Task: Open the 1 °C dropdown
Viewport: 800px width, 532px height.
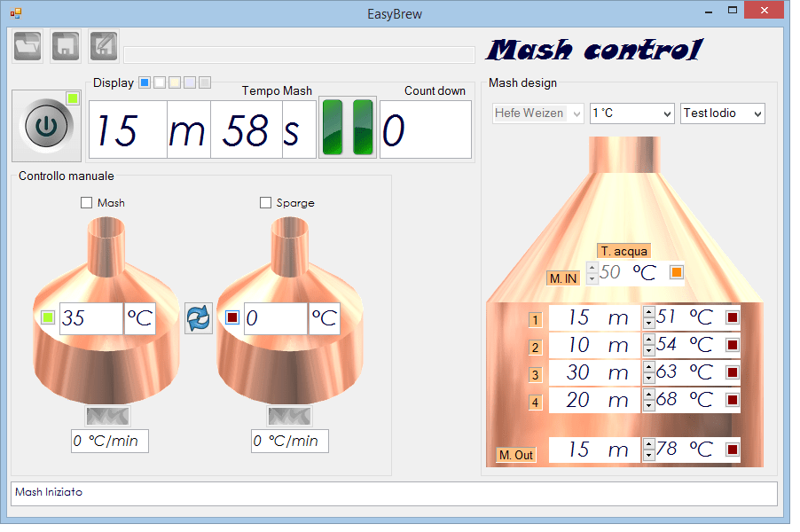Action: click(x=632, y=113)
